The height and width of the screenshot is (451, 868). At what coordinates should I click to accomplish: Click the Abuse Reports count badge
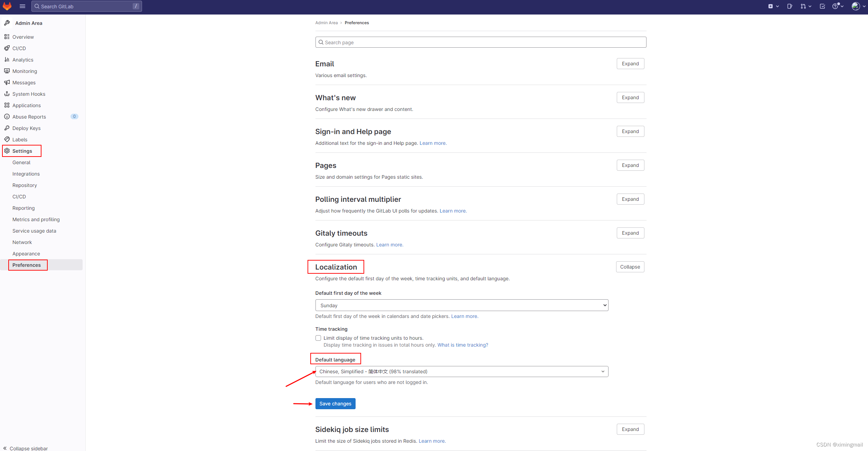point(74,116)
